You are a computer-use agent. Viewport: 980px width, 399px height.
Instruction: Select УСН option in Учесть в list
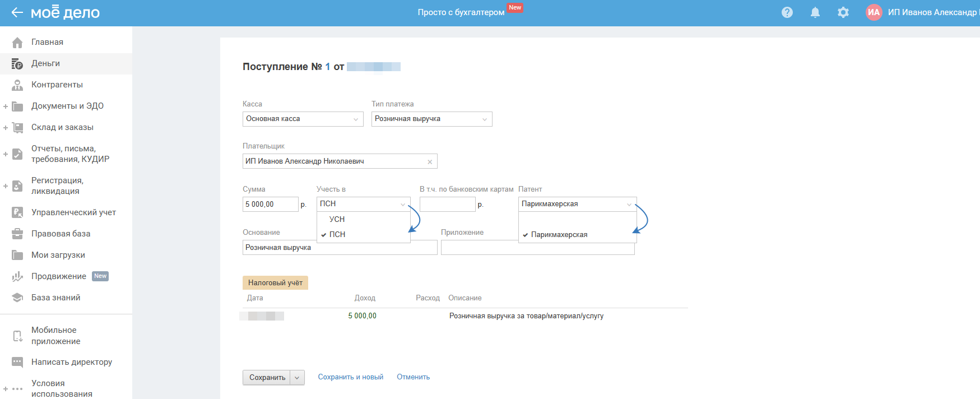337,219
